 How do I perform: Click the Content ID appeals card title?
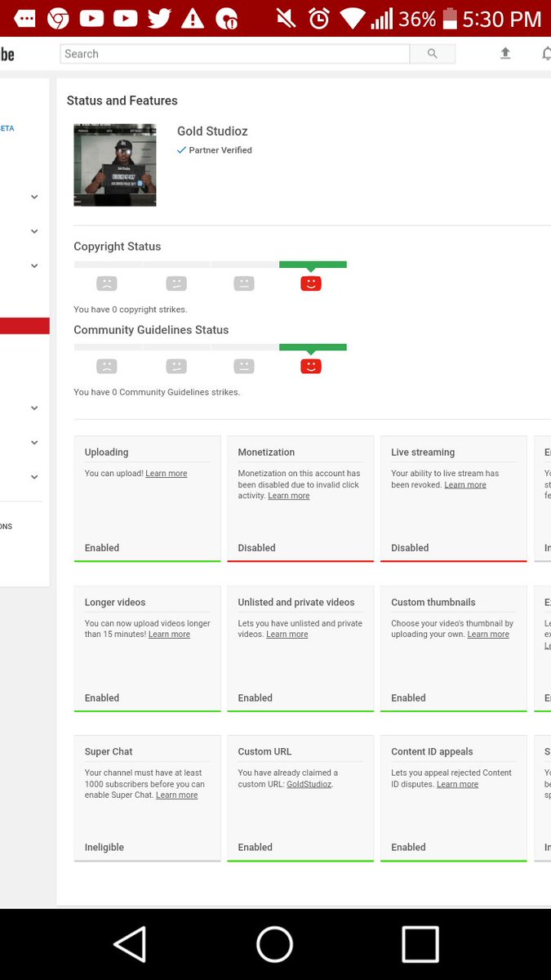click(432, 752)
